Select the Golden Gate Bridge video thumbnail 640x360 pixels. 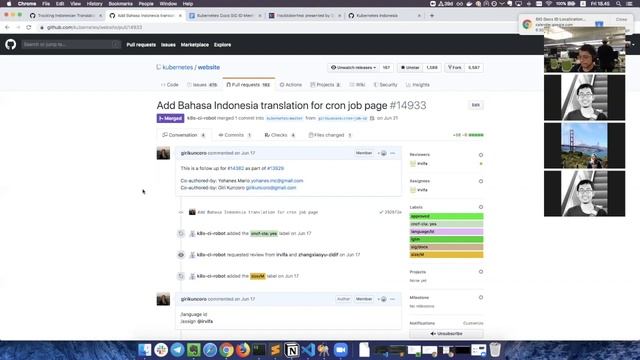click(x=584, y=145)
